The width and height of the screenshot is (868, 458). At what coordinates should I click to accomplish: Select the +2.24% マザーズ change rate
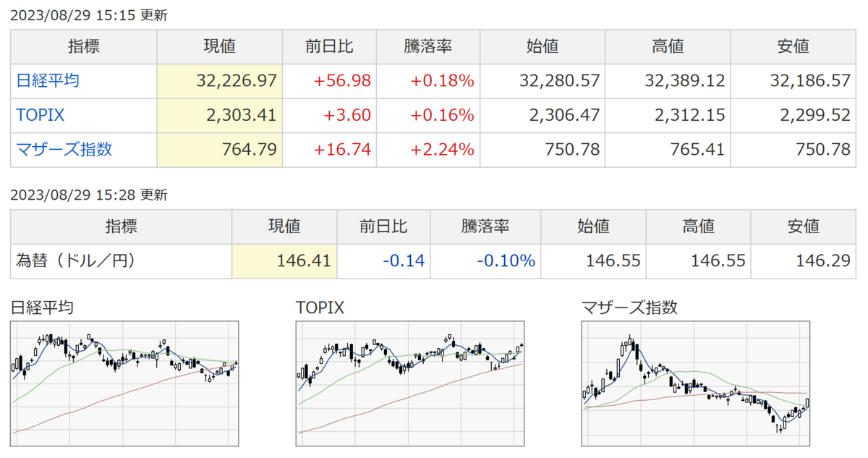click(442, 150)
